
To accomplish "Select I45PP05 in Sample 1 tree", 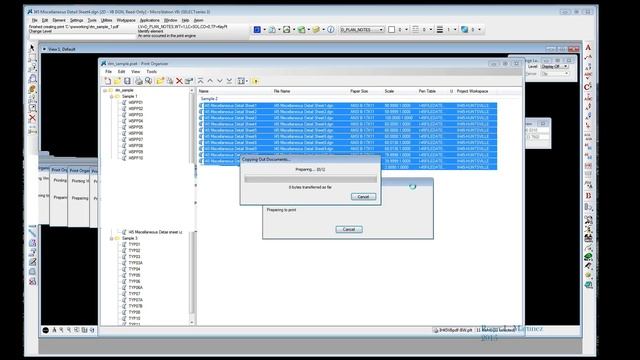I will coord(136,127).
